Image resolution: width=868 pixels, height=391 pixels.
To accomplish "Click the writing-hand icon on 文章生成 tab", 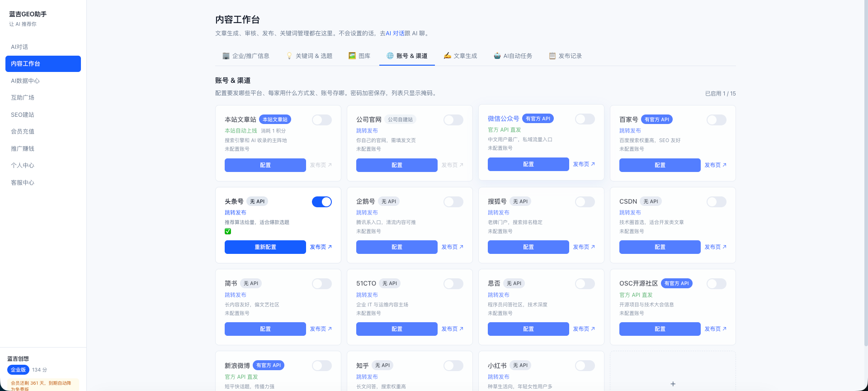I will [447, 56].
